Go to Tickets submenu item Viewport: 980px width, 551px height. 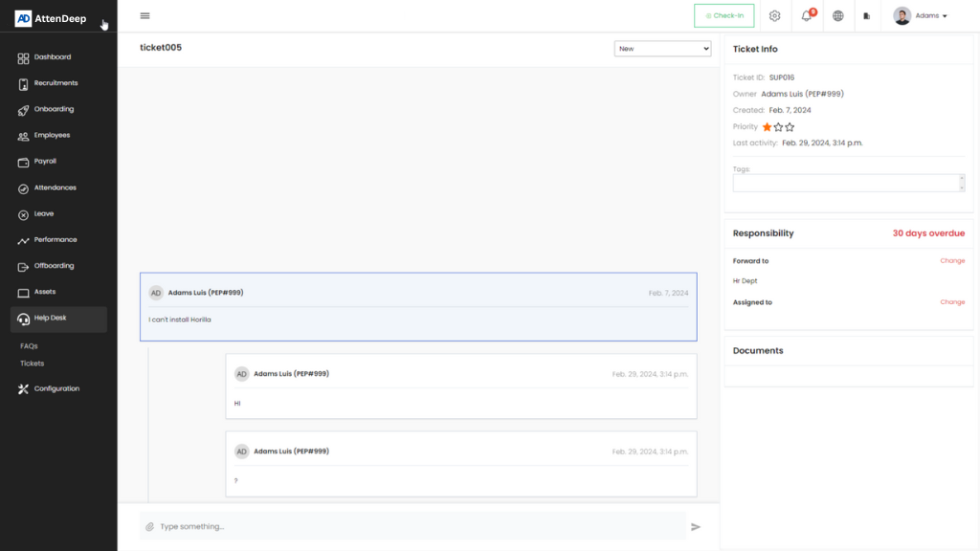33,364
